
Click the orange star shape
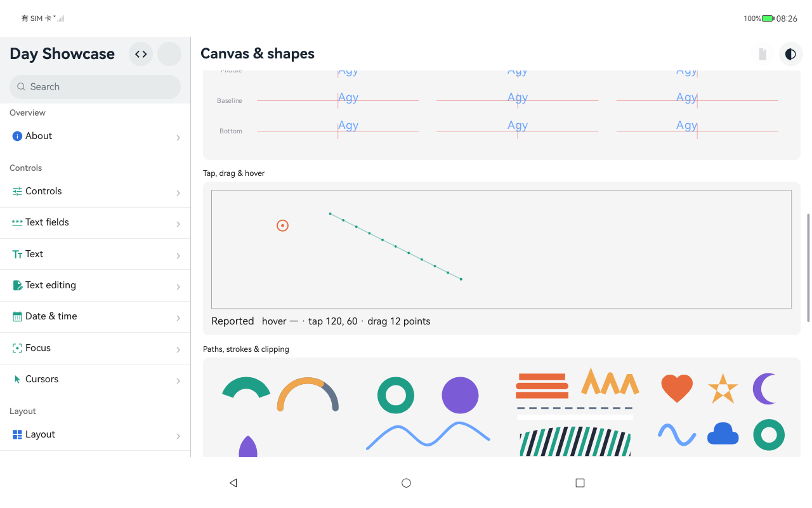coord(723,389)
